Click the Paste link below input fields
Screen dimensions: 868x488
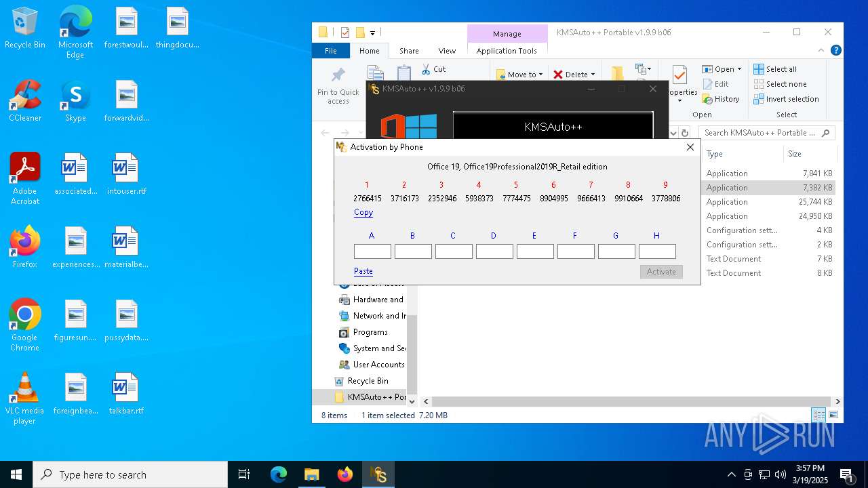click(x=363, y=271)
